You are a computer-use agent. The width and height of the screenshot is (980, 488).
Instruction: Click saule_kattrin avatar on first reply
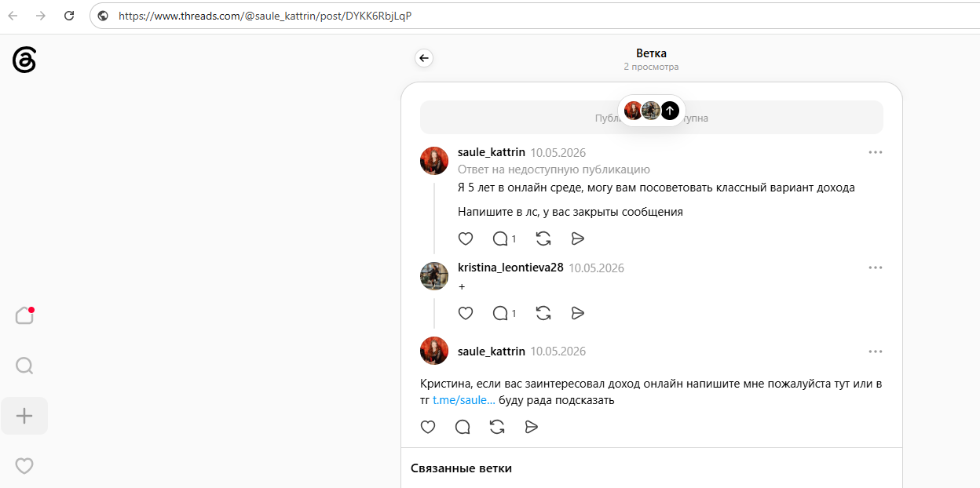point(434,161)
